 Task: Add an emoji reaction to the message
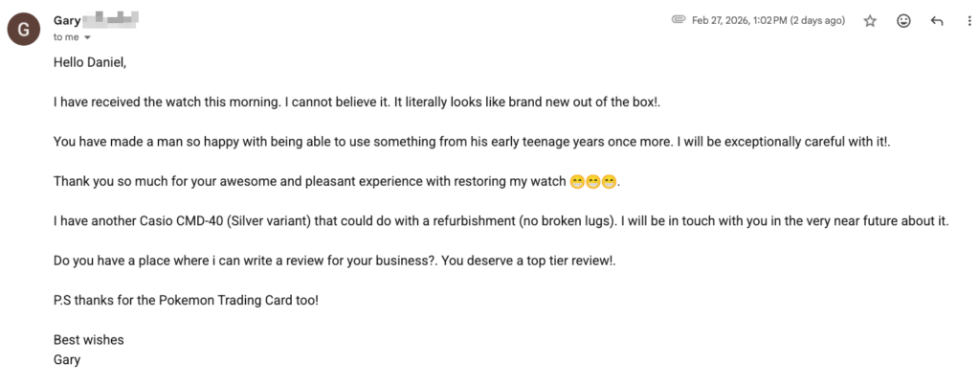pyautogui.click(x=903, y=21)
